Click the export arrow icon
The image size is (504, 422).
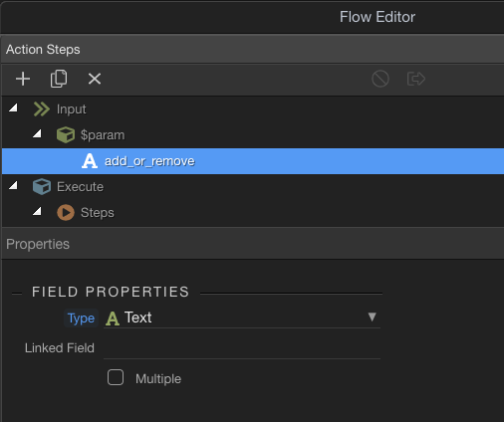coord(416,79)
